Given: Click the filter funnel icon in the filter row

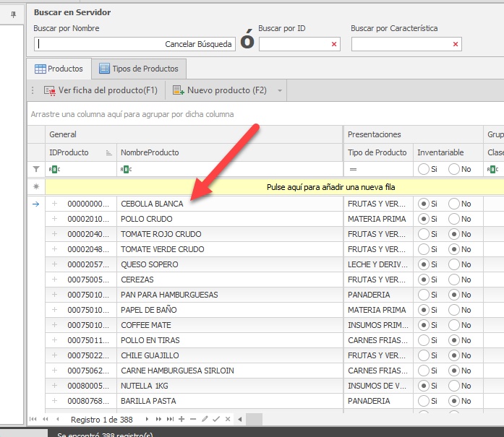Looking at the screenshot, I should (x=36, y=169).
